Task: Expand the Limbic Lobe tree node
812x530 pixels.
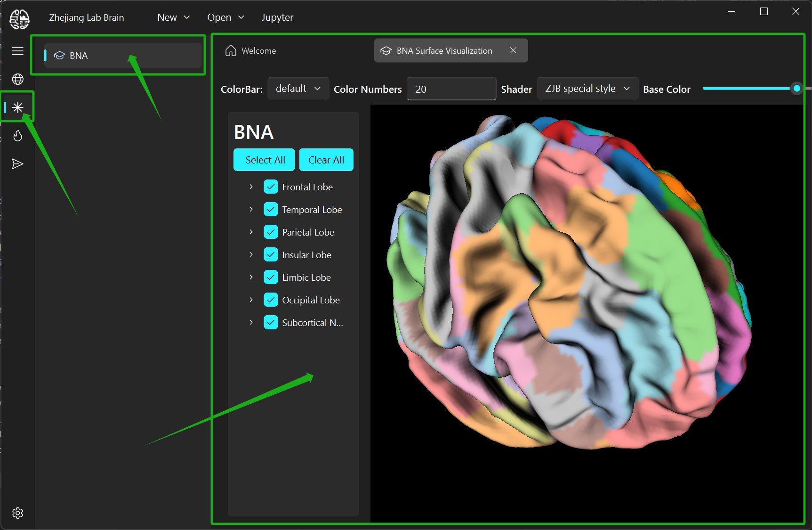Action: (251, 277)
